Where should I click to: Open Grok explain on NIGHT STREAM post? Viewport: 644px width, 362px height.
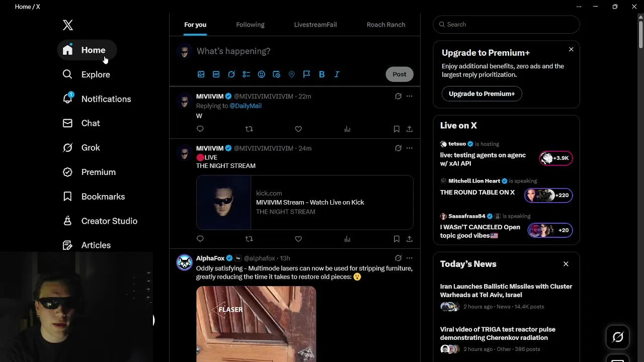[398, 148]
